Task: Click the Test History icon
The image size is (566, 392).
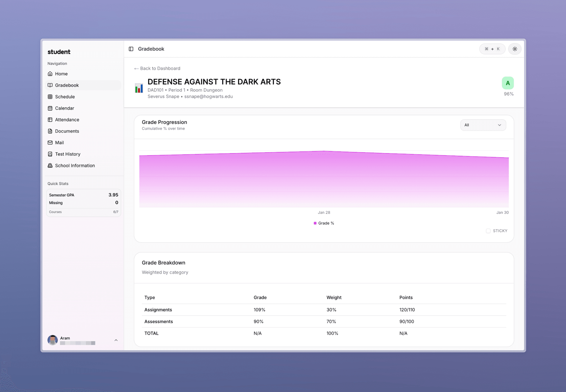Action: [50, 154]
